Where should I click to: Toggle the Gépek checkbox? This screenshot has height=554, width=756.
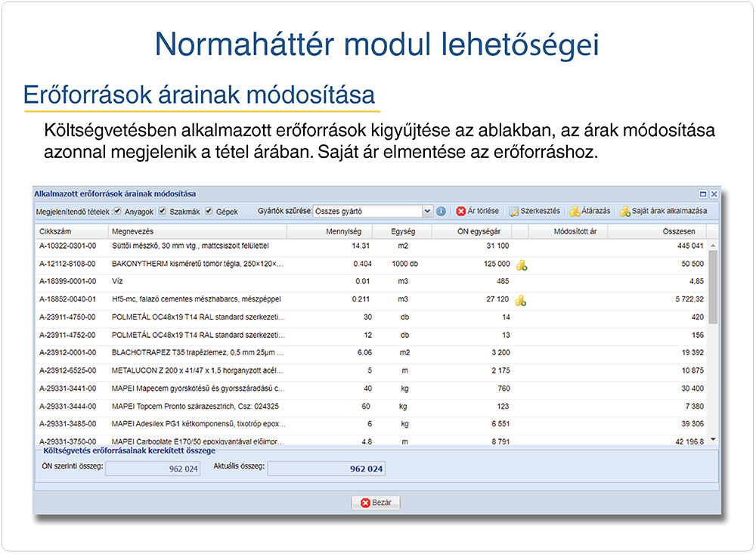click(209, 211)
